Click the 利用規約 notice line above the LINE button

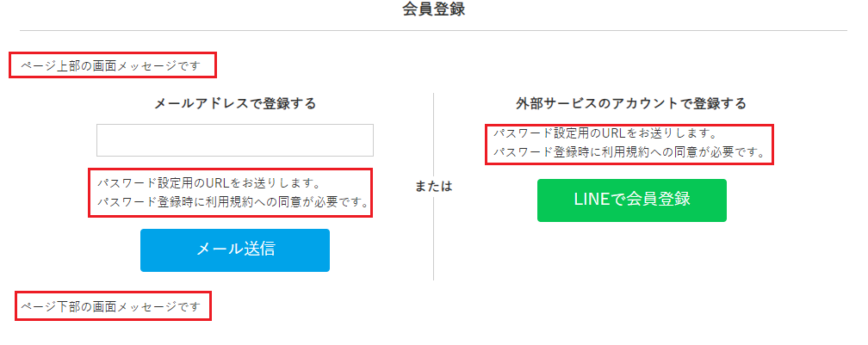click(x=629, y=153)
